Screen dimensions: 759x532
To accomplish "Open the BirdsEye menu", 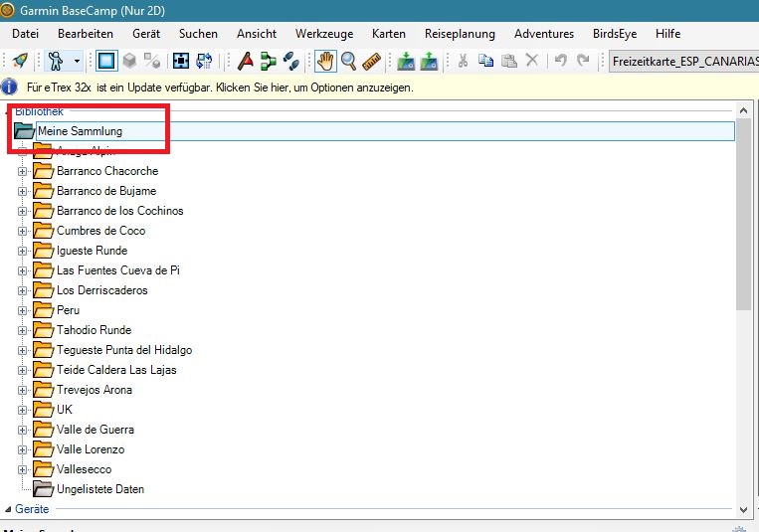I will pos(615,34).
